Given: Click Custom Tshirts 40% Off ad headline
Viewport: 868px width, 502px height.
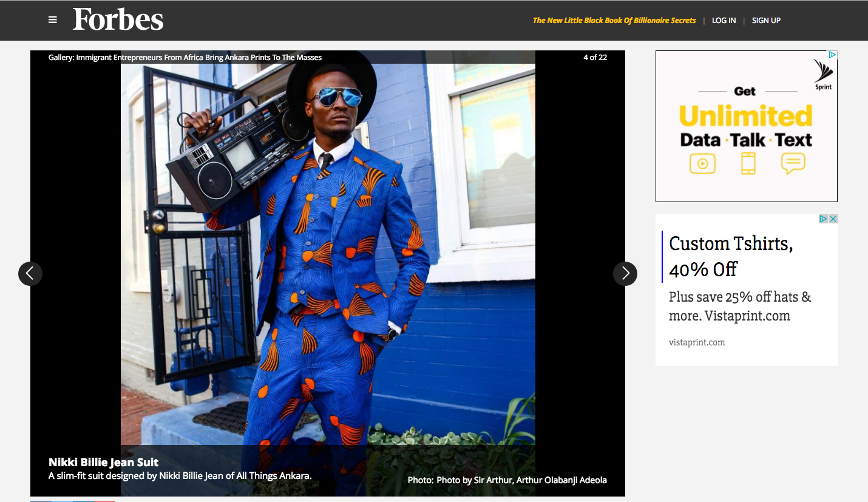Looking at the screenshot, I should (731, 256).
